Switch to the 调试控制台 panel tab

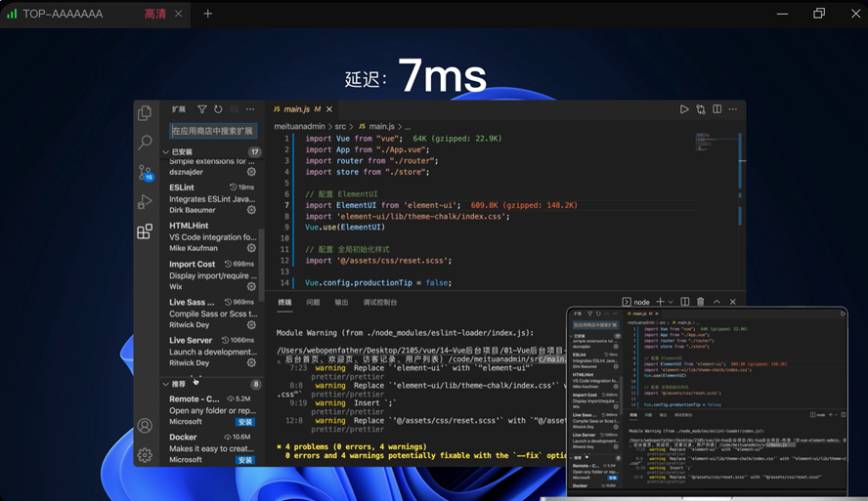(380, 303)
